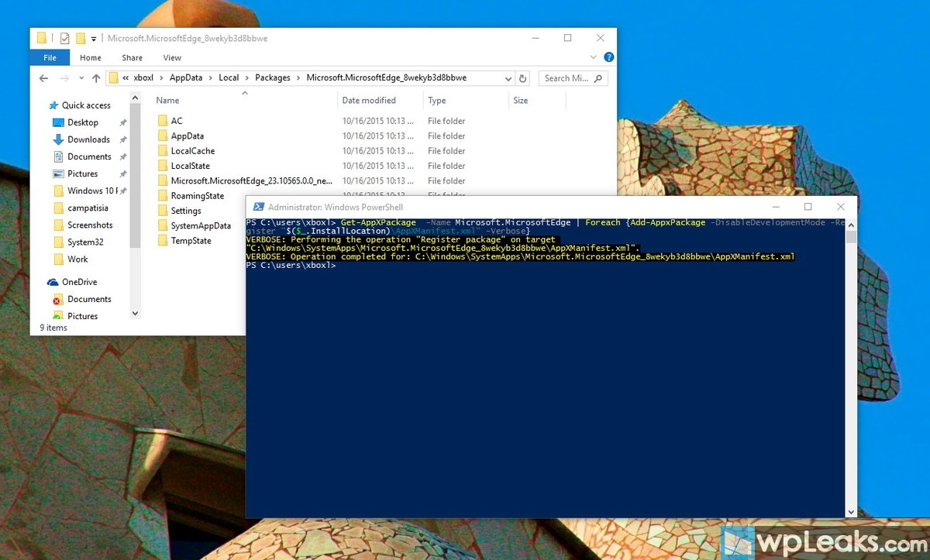Click the New folder icon in quick access toolbar
This screenshot has width=930, height=560.
(81, 38)
